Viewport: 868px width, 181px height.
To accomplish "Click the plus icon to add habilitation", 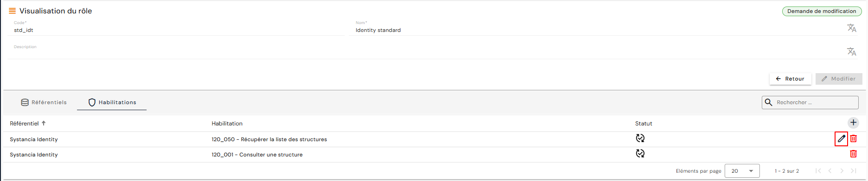I will tap(853, 123).
